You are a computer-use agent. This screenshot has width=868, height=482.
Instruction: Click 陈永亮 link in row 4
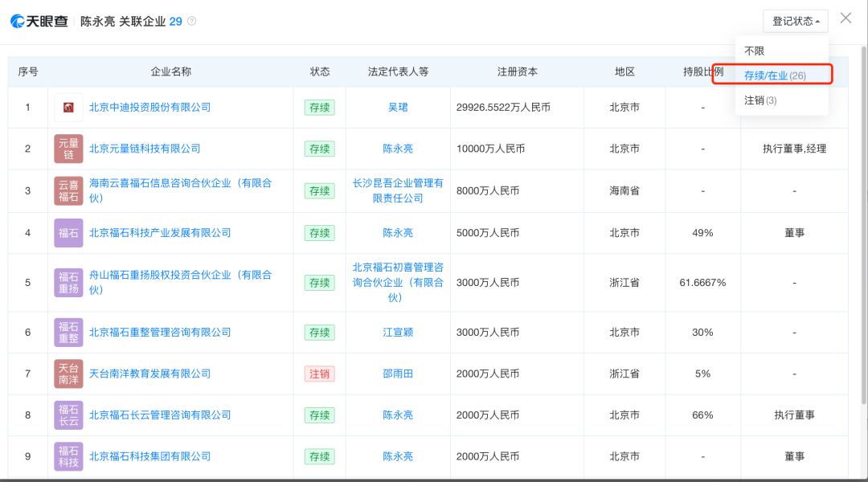(398, 232)
